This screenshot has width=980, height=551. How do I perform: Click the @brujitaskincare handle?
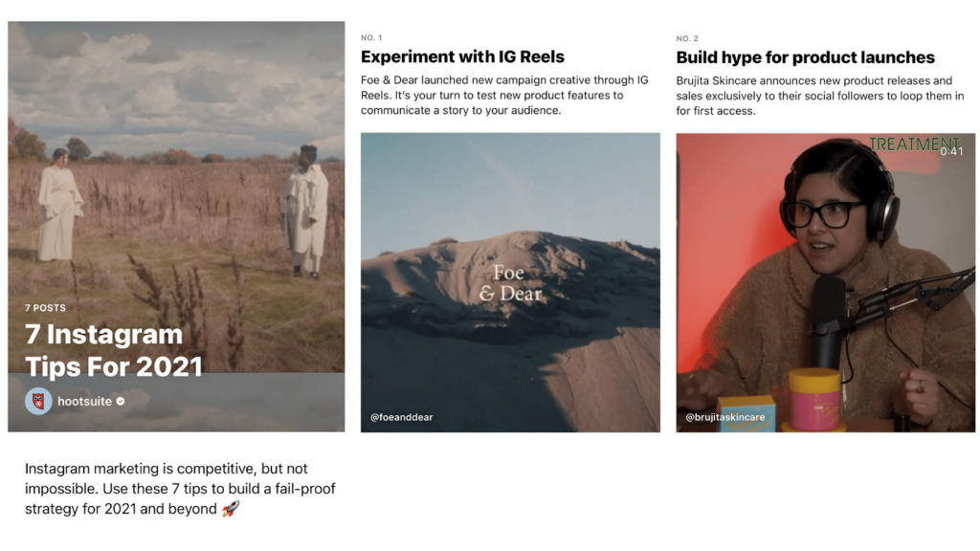[x=725, y=417]
